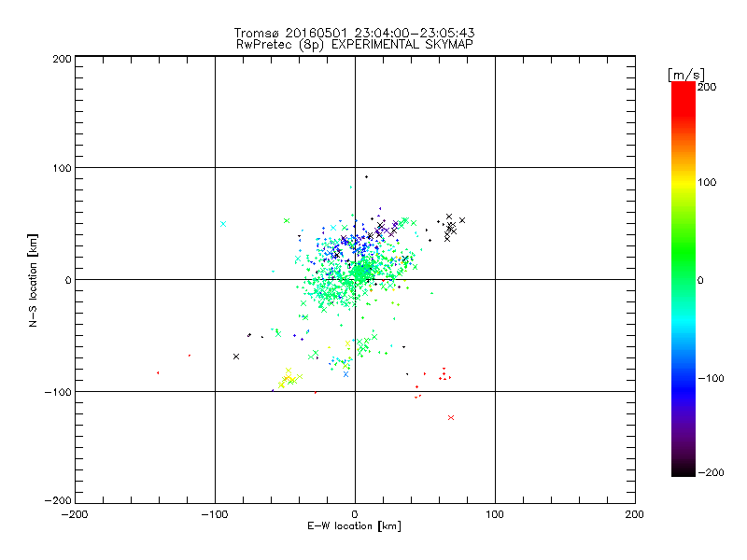Click the lone black X marker lower left
The width and height of the screenshot is (747, 560).
(236, 357)
